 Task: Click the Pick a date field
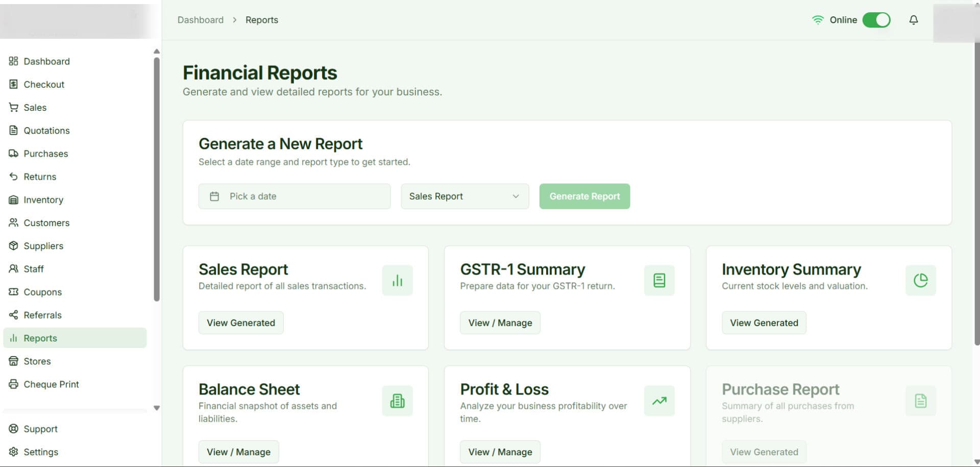[295, 196]
